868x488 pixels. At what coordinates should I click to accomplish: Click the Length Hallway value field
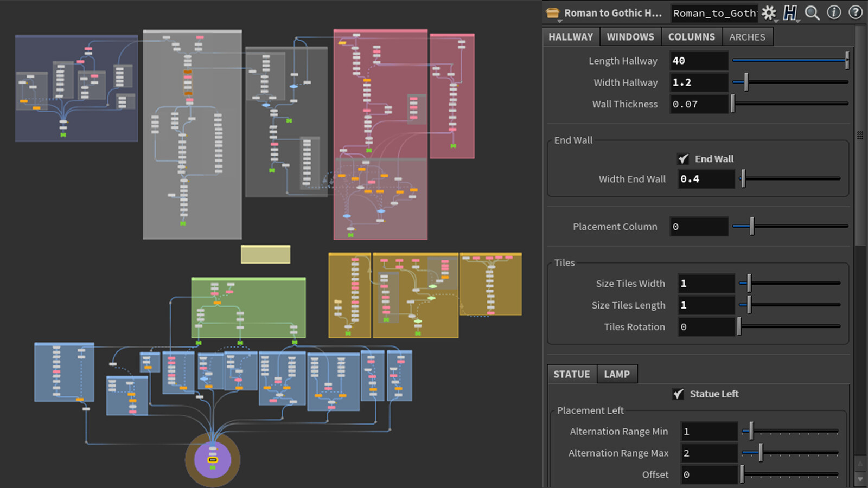pos(699,61)
